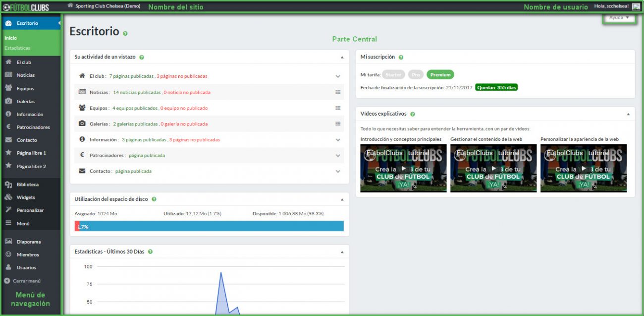The image size is (644, 316).
Task: Click the Cerrar menú link
Action: click(x=26, y=281)
